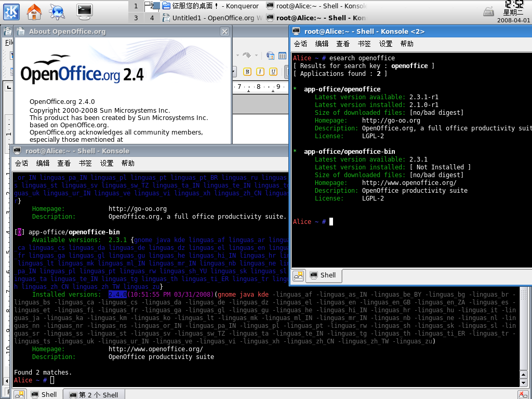Open the Undo dropdown arrow in Writer
The height and width of the screenshot is (399, 532).
point(237,55)
